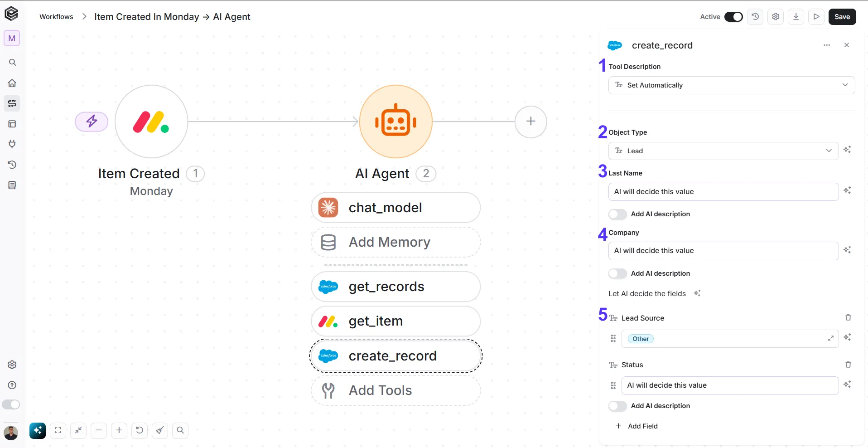This screenshot has width=868, height=448.
Task: Open the Object Type Lead dropdown
Action: [723, 151]
